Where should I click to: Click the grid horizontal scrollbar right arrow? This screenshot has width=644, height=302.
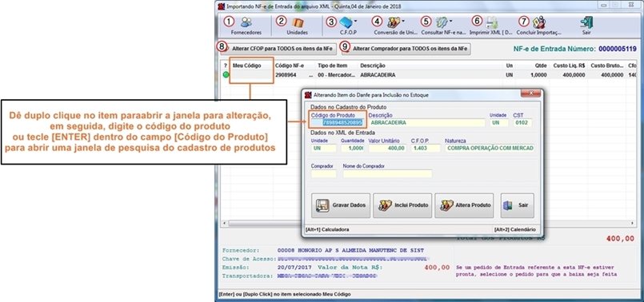pos(633,223)
